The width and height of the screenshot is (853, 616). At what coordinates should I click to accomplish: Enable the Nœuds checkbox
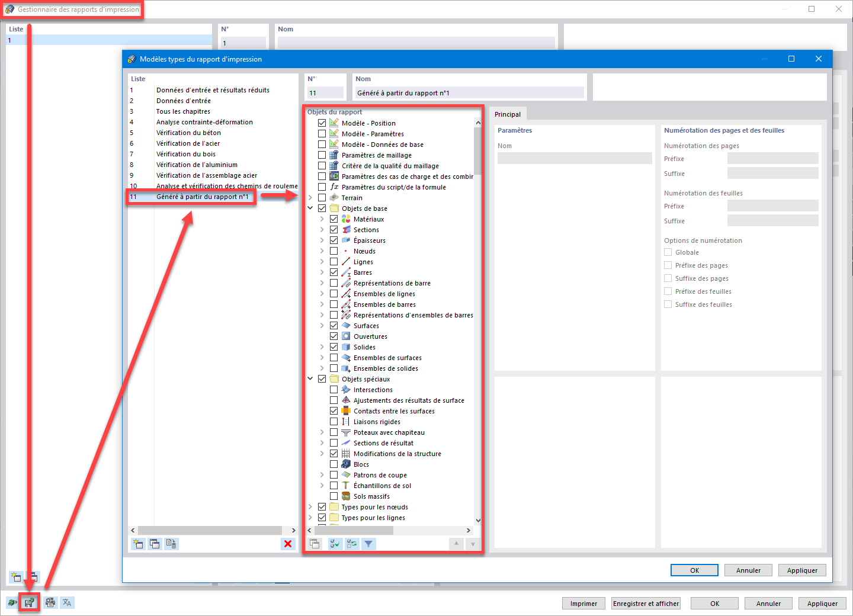coord(333,251)
